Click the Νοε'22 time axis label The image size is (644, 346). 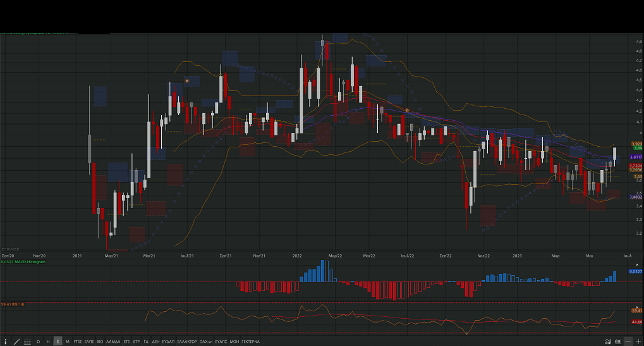[483, 256]
